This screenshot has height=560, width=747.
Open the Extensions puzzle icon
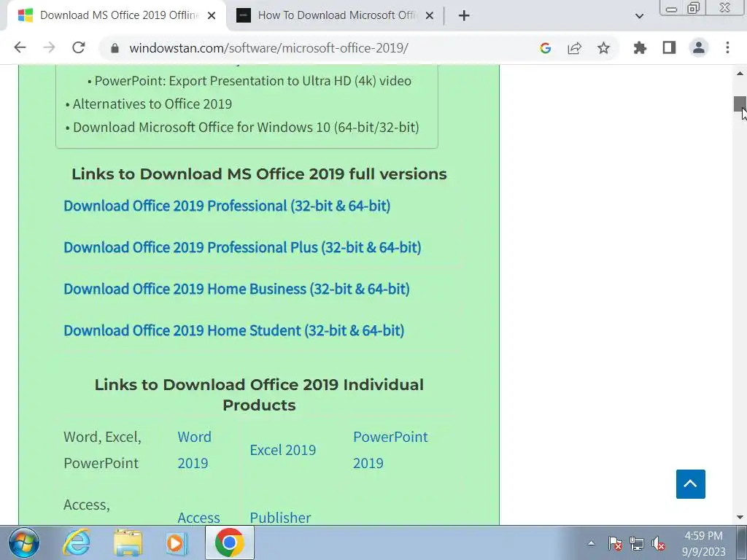(640, 47)
